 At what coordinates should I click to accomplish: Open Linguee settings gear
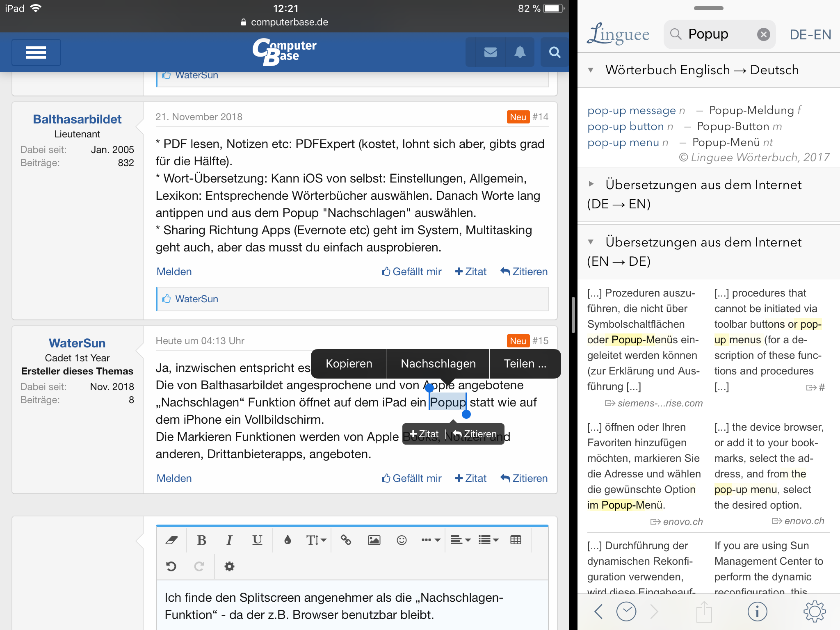pos(815,611)
